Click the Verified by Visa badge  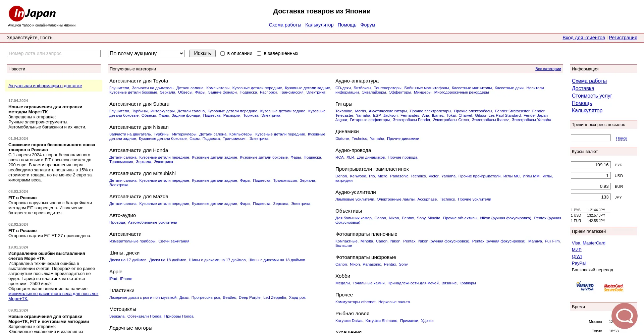585,286
